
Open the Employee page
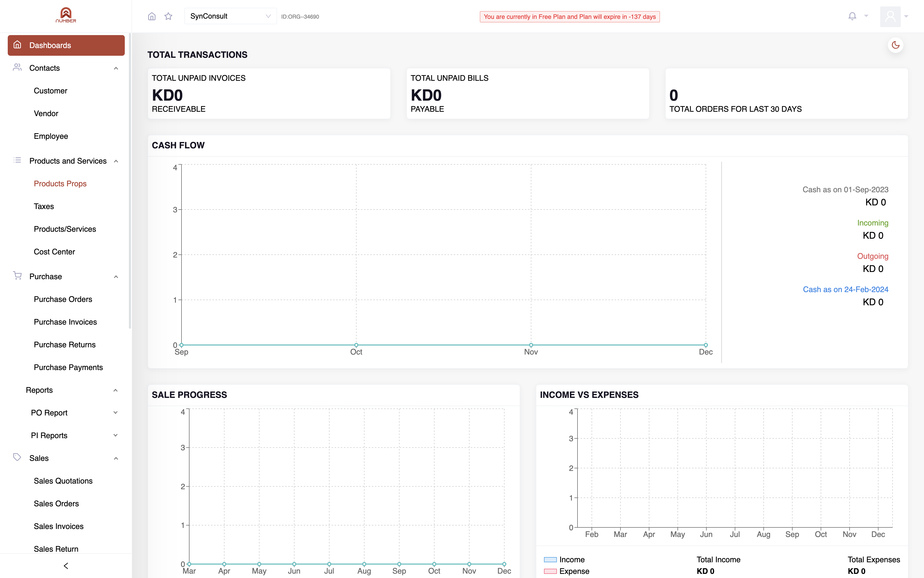pos(51,136)
